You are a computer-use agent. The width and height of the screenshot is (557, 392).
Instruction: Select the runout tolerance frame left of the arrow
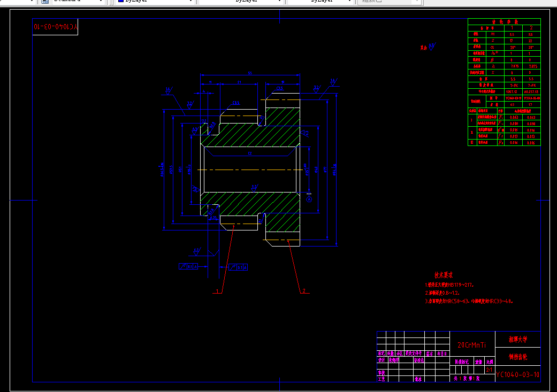point(188,266)
